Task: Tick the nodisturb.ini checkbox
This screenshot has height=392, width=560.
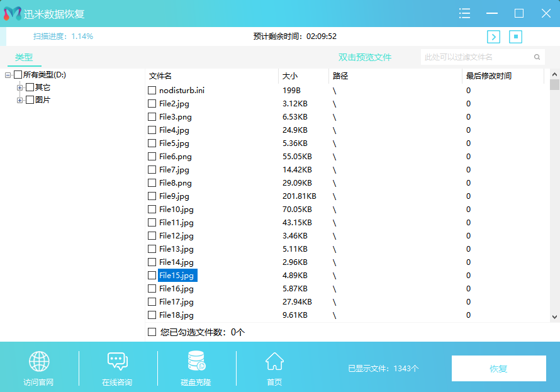Action: click(x=152, y=91)
